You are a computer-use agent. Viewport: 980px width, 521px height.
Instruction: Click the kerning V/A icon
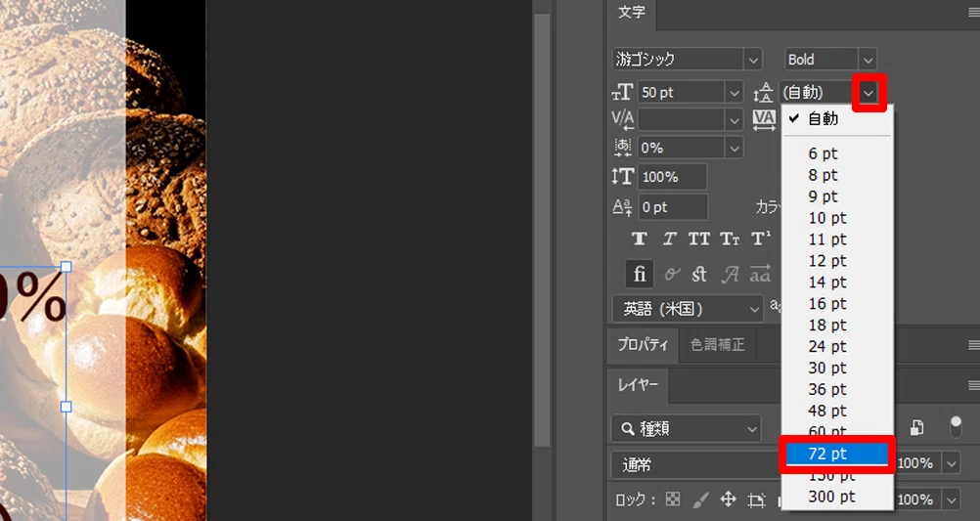[x=622, y=118]
